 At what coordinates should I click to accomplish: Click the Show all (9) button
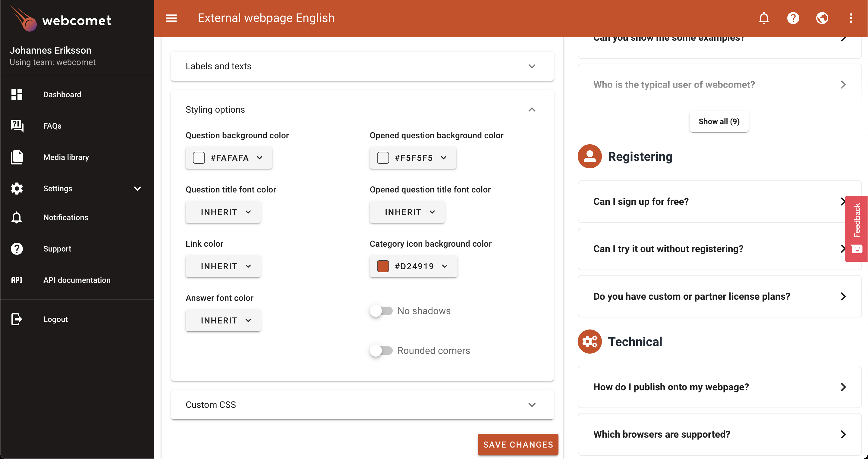pos(719,122)
